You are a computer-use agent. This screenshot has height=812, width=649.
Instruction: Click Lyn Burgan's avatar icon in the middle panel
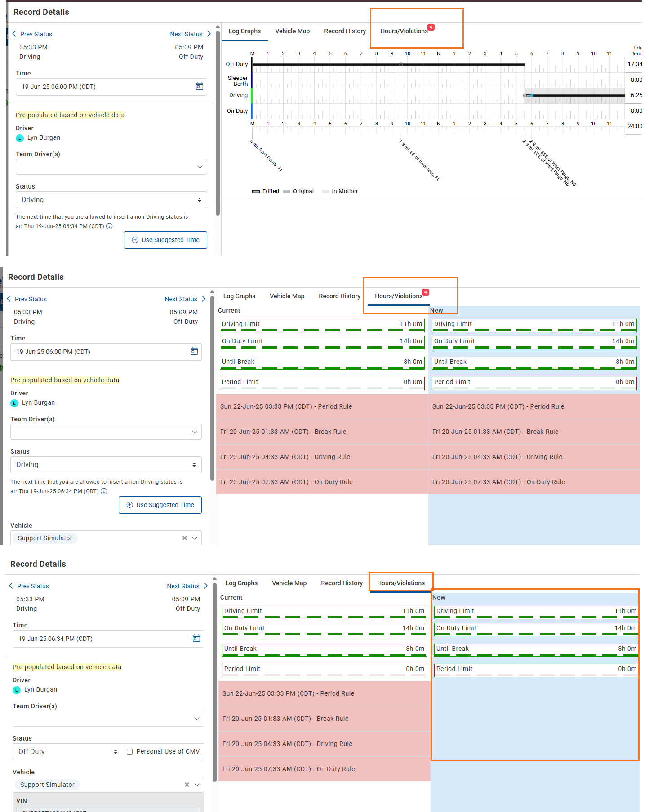click(14, 403)
